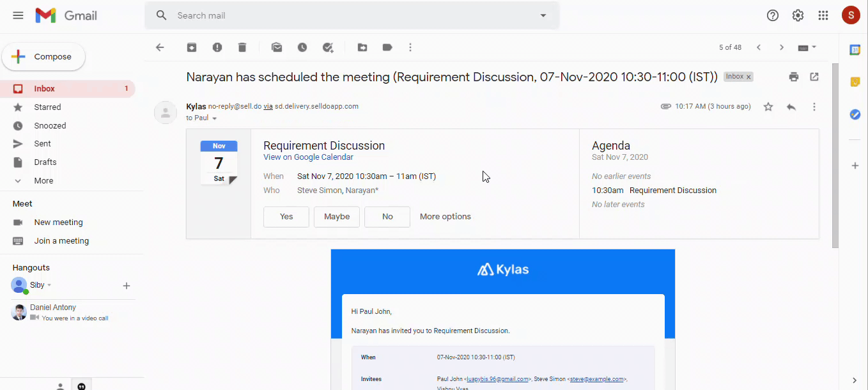The image size is (868, 390).
Task: Open Hangouts contacts tab icon
Action: point(60,386)
